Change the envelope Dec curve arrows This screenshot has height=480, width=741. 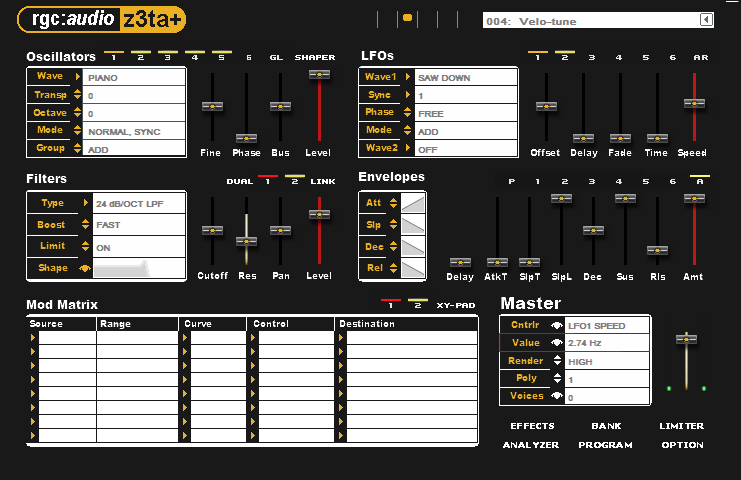coord(393,247)
